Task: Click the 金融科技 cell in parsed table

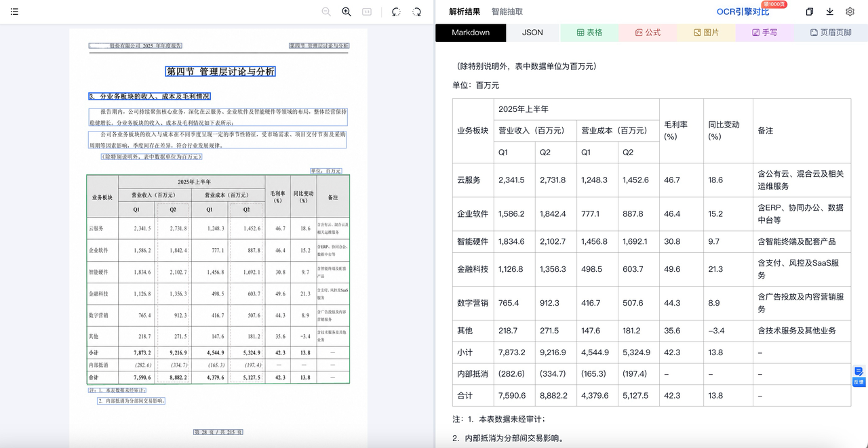Action: click(x=473, y=269)
